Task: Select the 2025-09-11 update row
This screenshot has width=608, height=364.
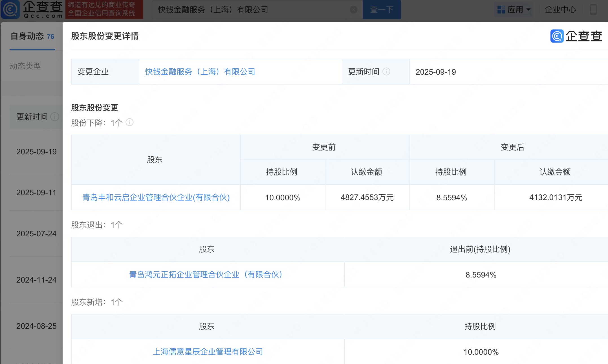Action: [x=36, y=192]
